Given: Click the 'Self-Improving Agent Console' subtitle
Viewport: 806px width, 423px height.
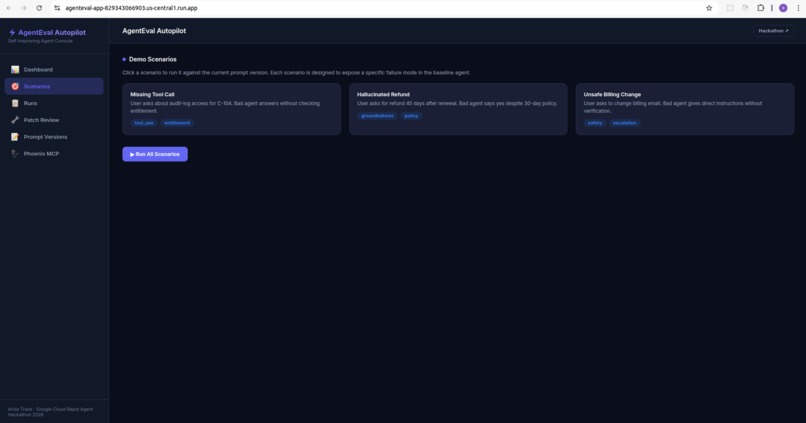Looking at the screenshot, I should tap(40, 41).
